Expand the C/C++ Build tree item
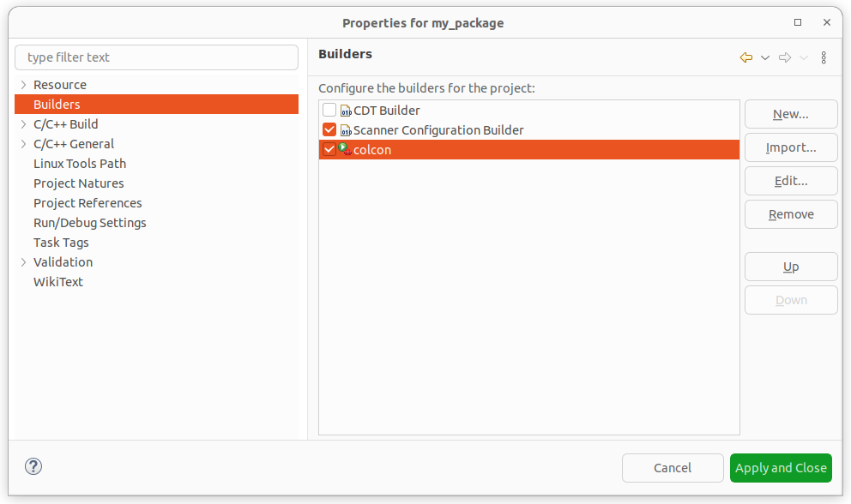This screenshot has height=504, width=851. [x=22, y=123]
